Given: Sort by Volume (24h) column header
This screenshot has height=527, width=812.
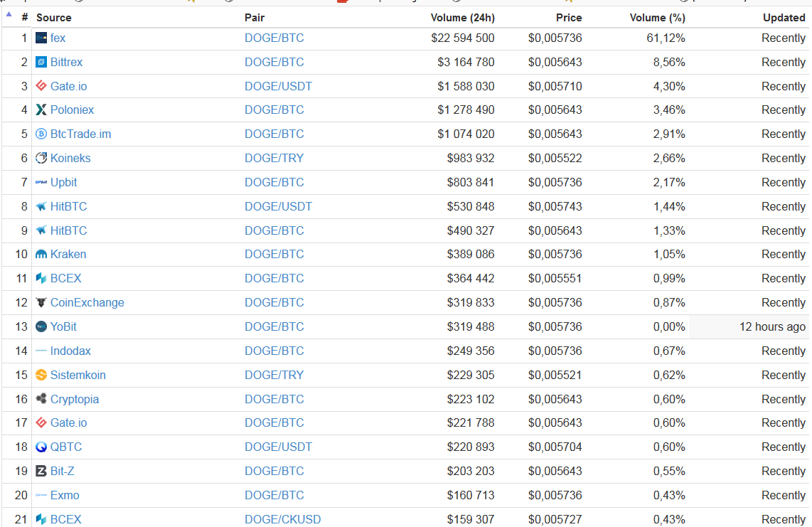Looking at the screenshot, I should (462, 17).
